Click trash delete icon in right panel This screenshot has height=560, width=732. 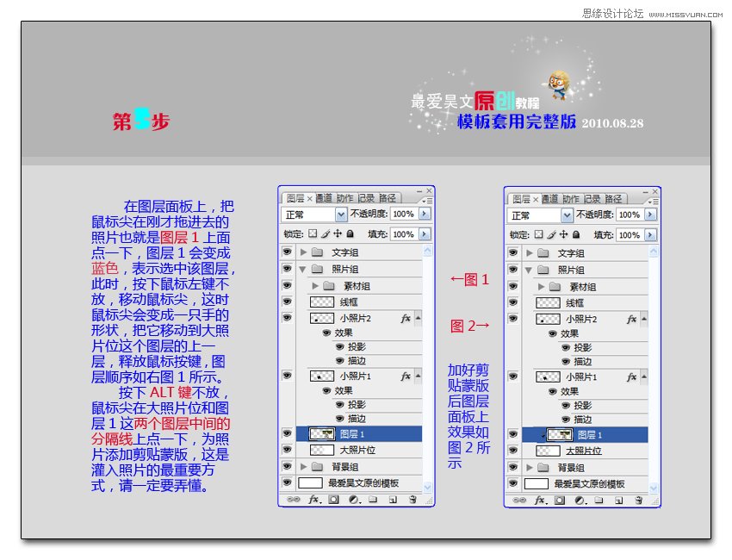coord(639,501)
